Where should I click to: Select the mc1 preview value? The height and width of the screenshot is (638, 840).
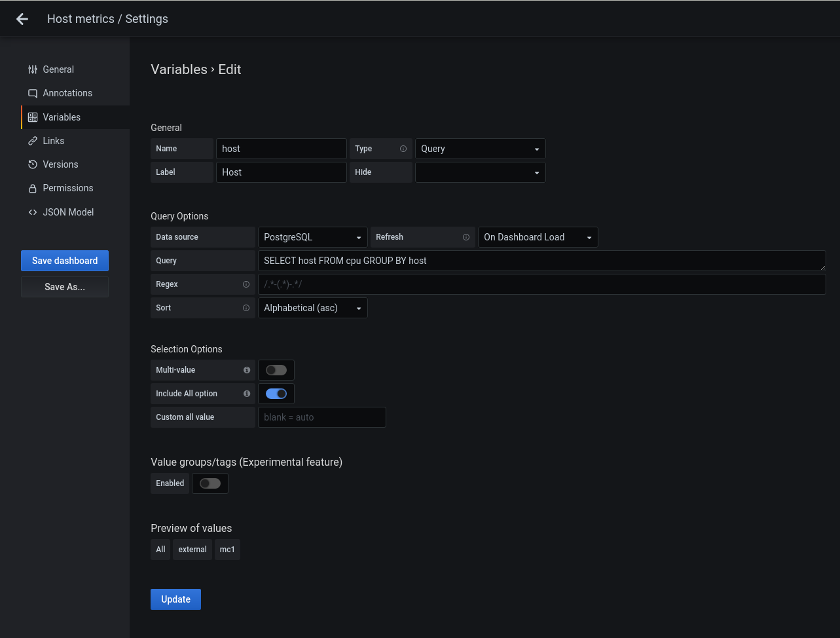pos(227,550)
